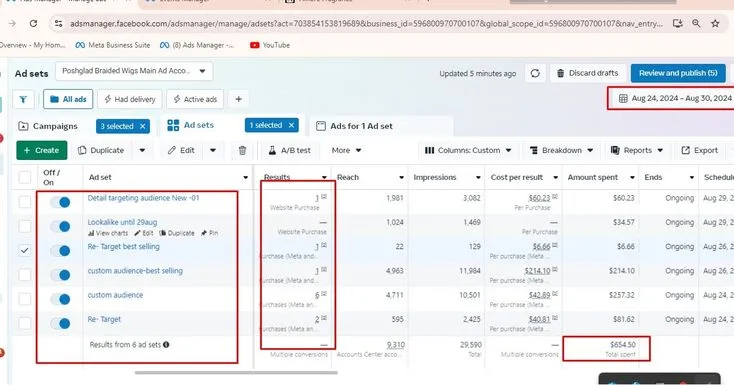Image resolution: width=734 pixels, height=385 pixels.
Task: Check the Detail targeting audience New -01 checkbox
Action: click(24, 202)
